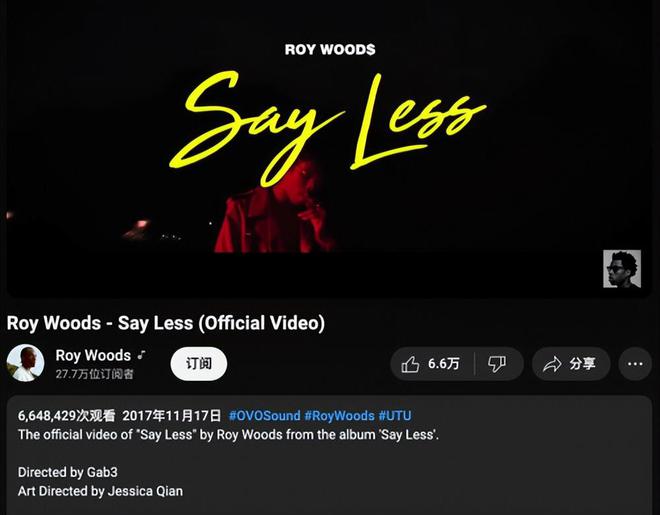Click the 6.6万 like count
Image resolution: width=660 pixels, height=515 pixels.
[x=444, y=364]
